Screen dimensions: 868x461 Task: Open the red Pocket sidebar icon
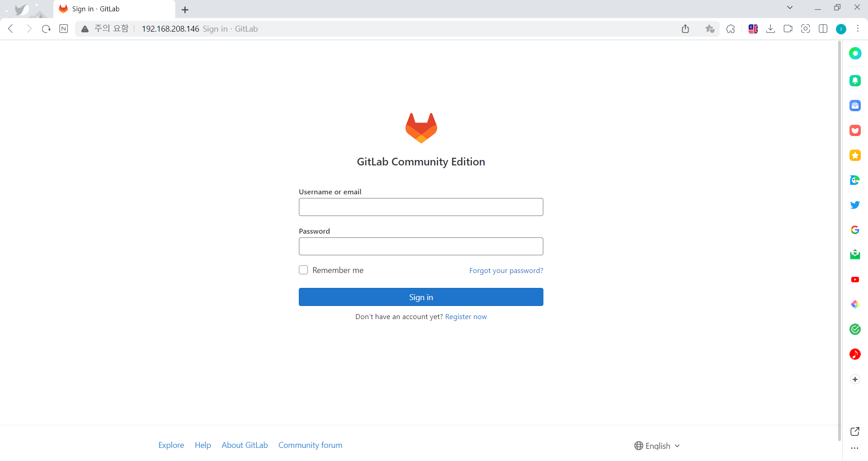pyautogui.click(x=855, y=131)
